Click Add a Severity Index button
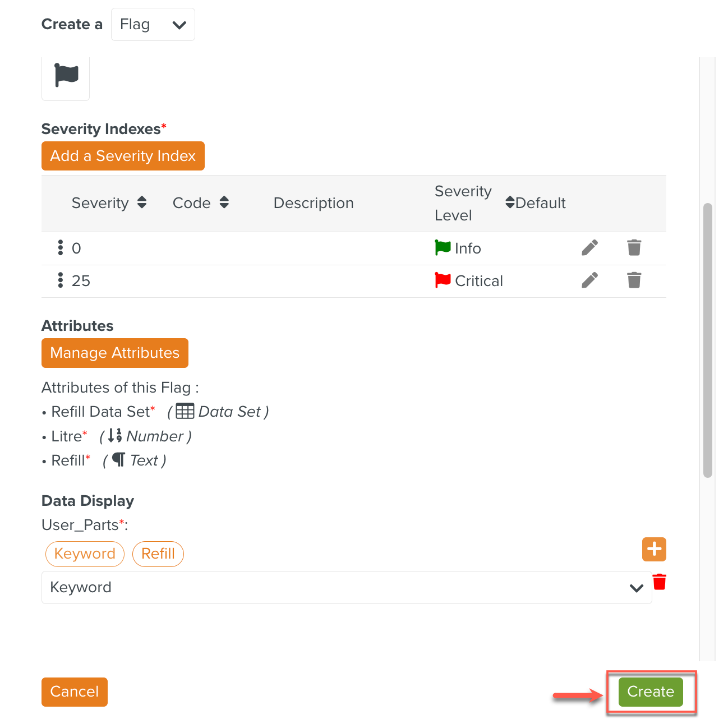 pos(123,156)
